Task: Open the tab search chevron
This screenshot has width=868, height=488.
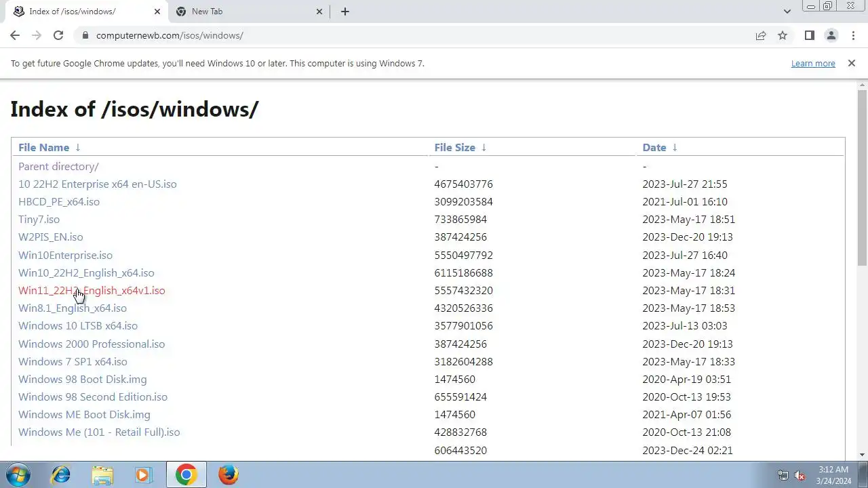Action: (787, 12)
